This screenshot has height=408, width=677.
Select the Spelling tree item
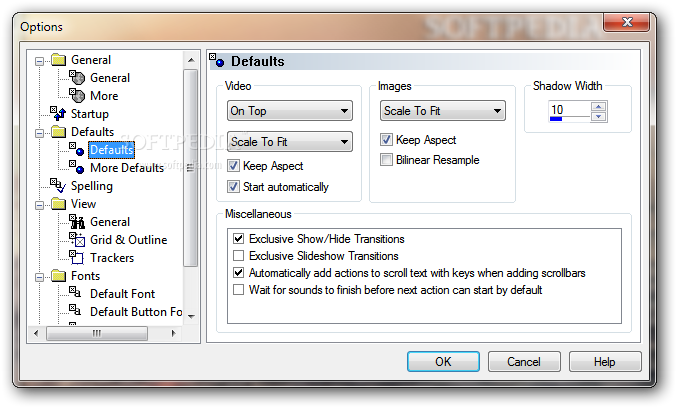tap(92, 186)
